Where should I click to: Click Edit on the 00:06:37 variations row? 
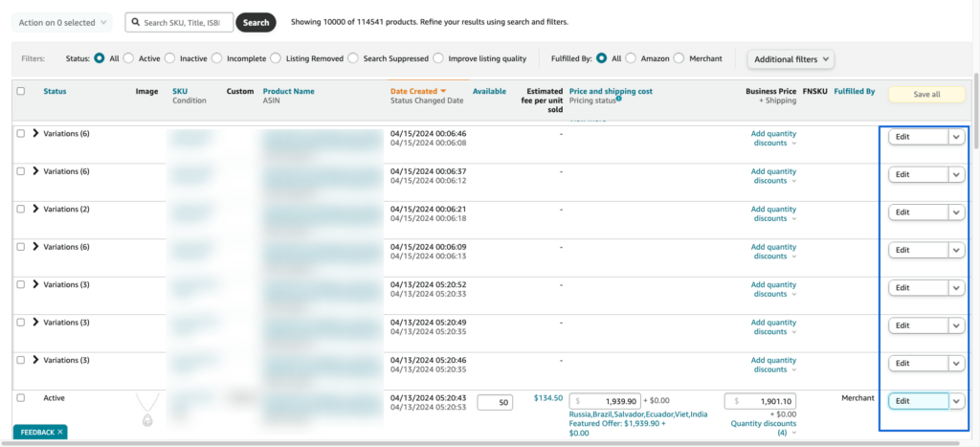[x=918, y=174]
